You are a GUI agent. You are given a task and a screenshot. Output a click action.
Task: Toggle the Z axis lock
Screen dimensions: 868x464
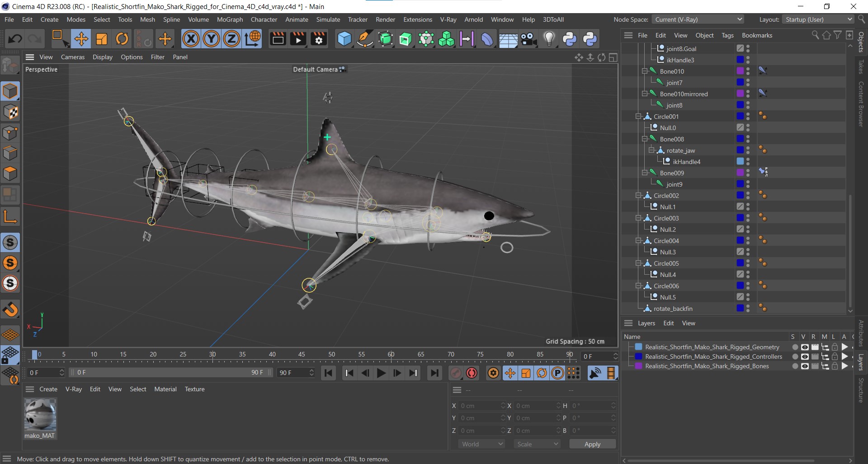(231, 39)
